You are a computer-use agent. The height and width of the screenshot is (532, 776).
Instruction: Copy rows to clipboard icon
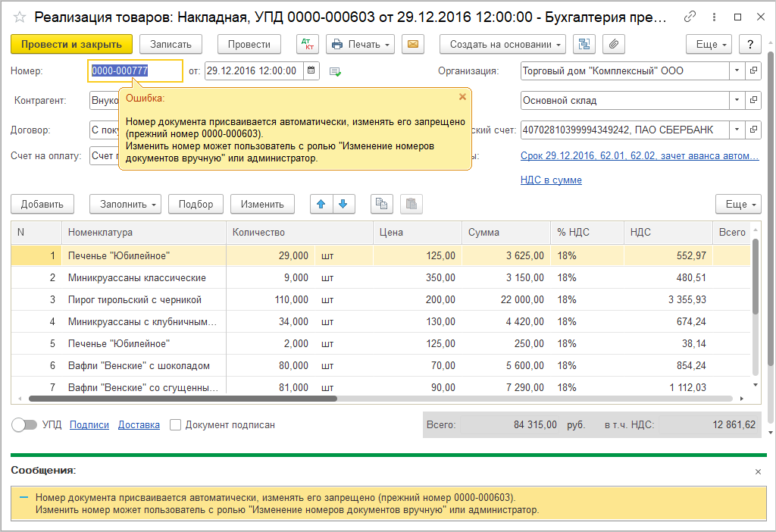382,204
